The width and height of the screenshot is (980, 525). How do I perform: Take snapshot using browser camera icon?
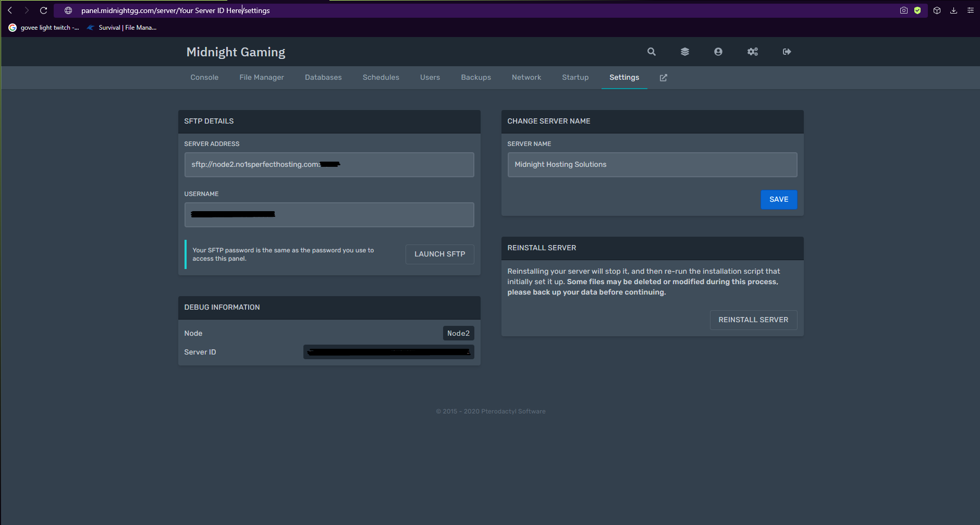904,10
